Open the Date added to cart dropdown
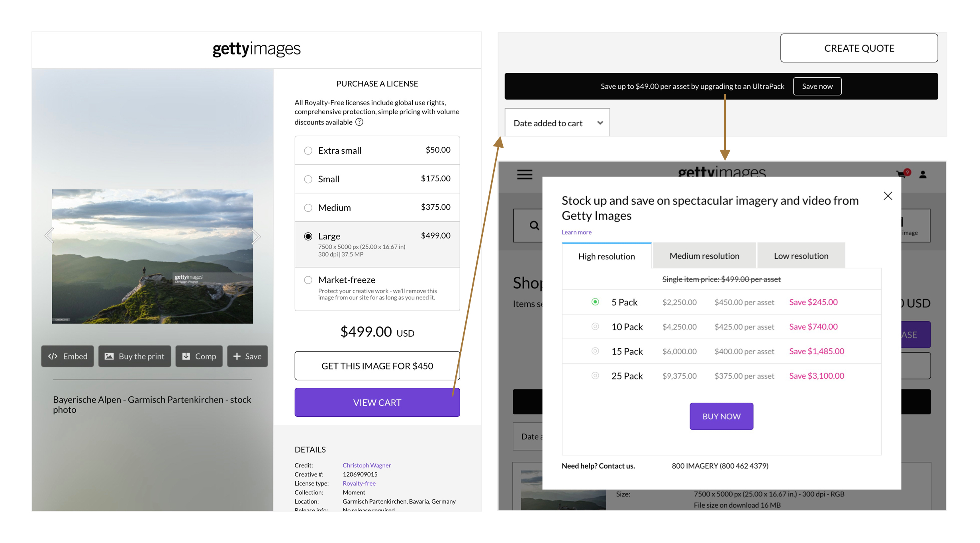 pos(557,123)
